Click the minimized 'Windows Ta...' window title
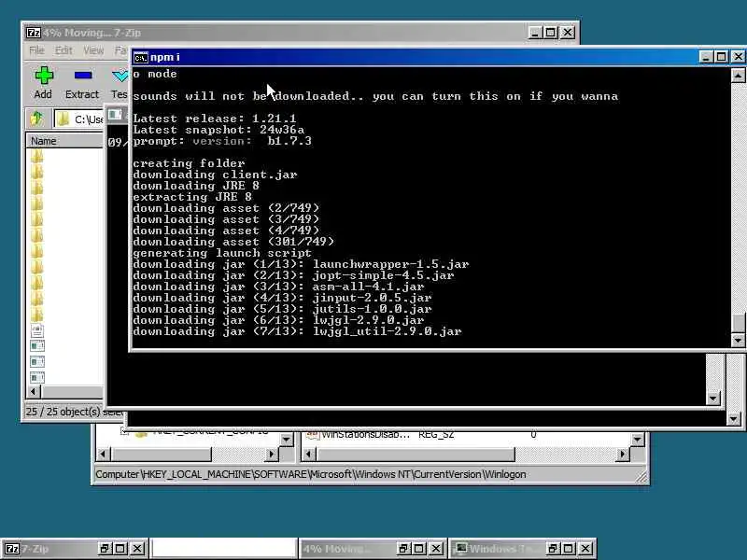This screenshot has width=747, height=560. (x=502, y=549)
